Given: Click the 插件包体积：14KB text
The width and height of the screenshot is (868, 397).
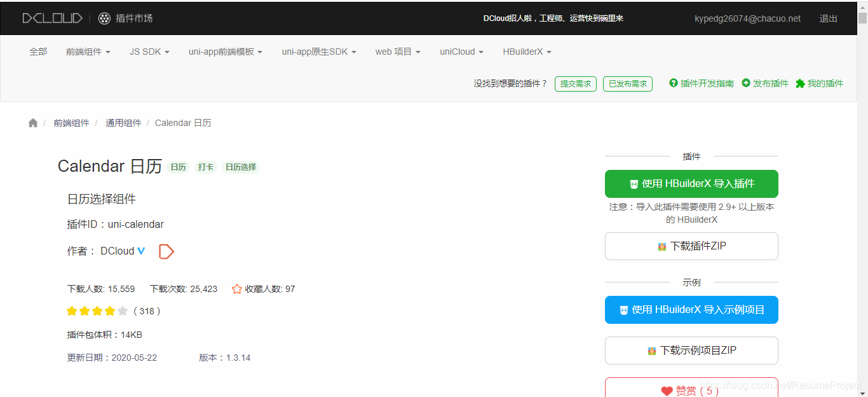Looking at the screenshot, I should (105, 335).
